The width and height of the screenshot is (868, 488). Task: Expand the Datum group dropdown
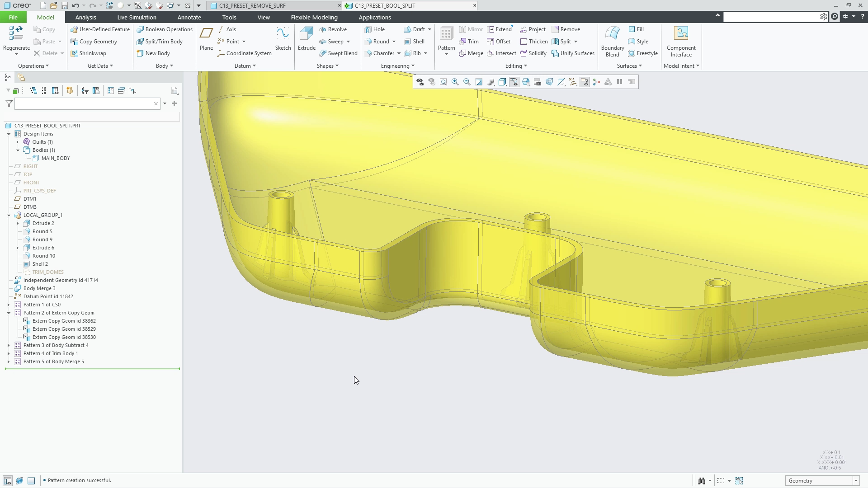245,66
